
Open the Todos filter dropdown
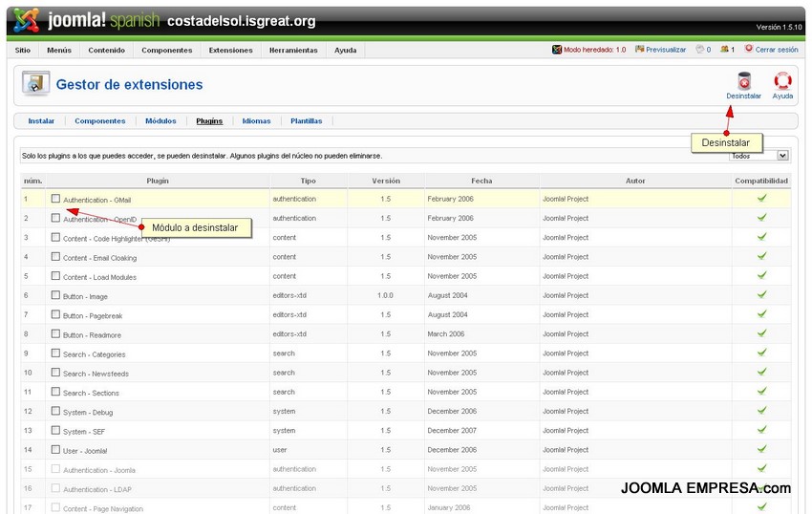pos(759,156)
